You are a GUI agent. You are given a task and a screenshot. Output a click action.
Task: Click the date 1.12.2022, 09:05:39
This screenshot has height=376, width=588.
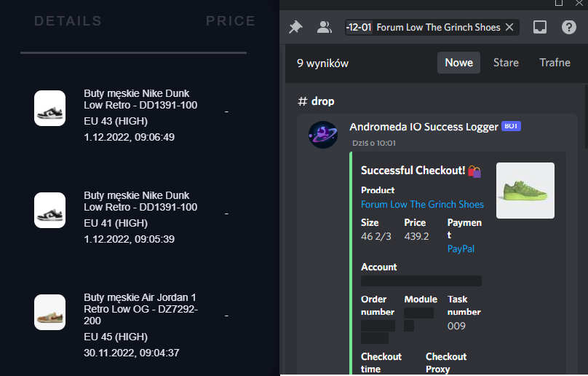point(129,239)
